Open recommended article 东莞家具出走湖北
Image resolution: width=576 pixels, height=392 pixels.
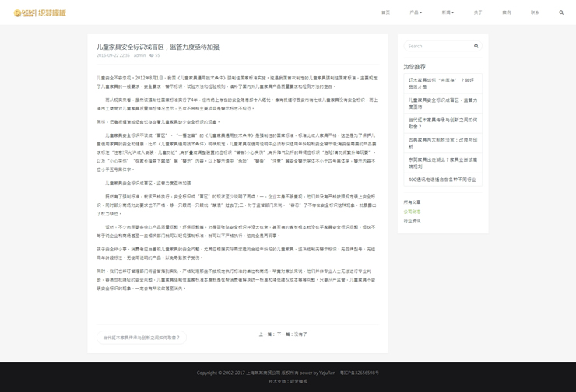point(442,163)
